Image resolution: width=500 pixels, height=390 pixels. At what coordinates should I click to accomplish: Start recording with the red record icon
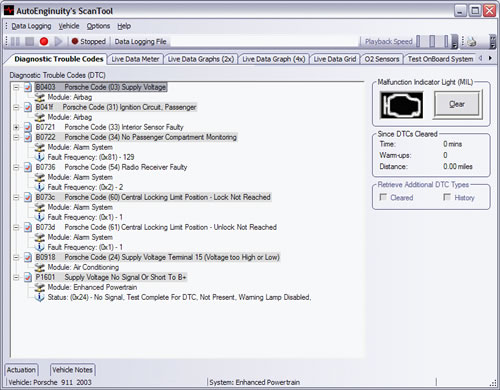click(x=44, y=41)
